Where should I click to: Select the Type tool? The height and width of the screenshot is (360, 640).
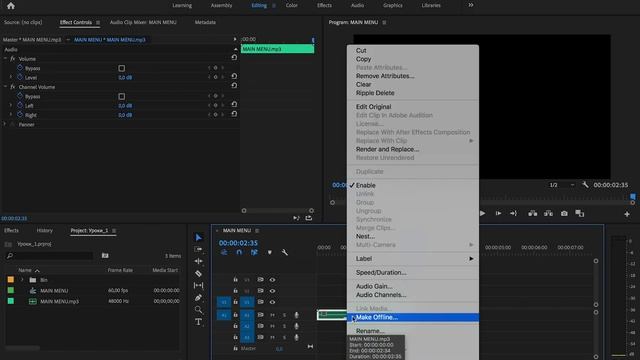[198, 322]
